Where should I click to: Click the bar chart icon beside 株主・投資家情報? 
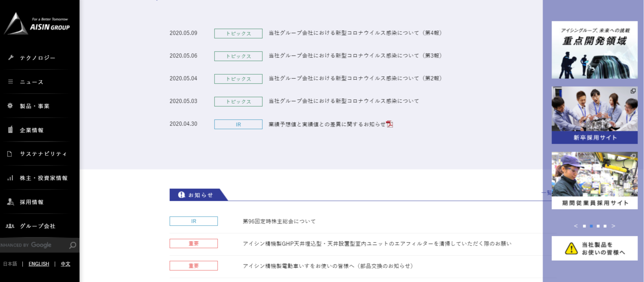pos(10,178)
